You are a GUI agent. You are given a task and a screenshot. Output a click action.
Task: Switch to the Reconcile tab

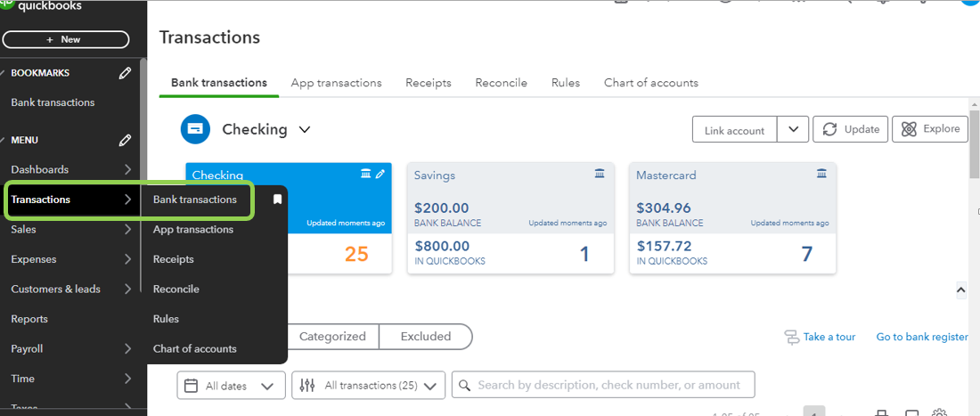pyautogui.click(x=501, y=83)
